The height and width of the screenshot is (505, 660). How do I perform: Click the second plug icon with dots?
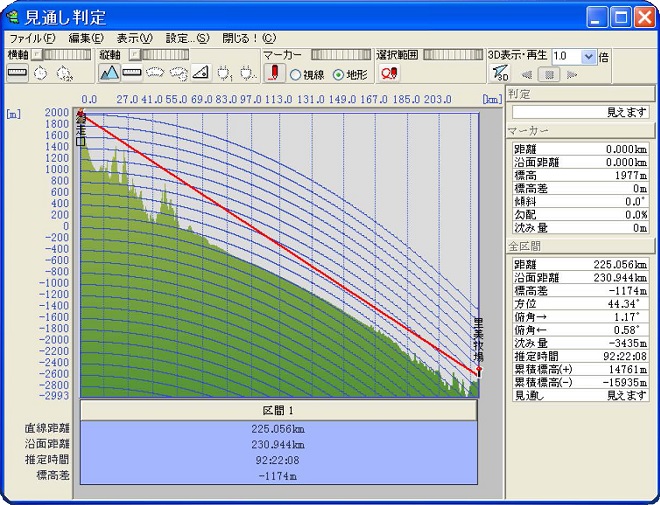pyautogui.click(x=248, y=73)
